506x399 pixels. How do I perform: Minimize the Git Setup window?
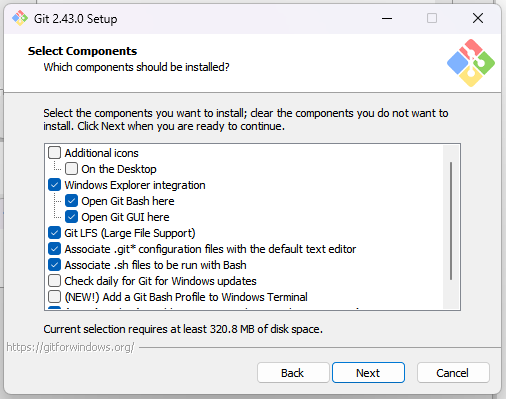click(387, 18)
